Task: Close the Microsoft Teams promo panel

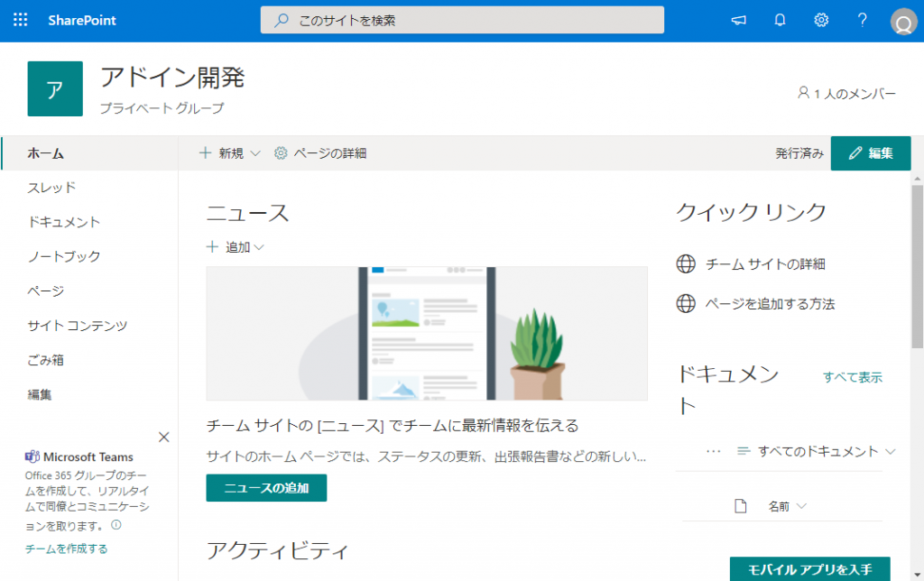Action: pyautogui.click(x=163, y=438)
